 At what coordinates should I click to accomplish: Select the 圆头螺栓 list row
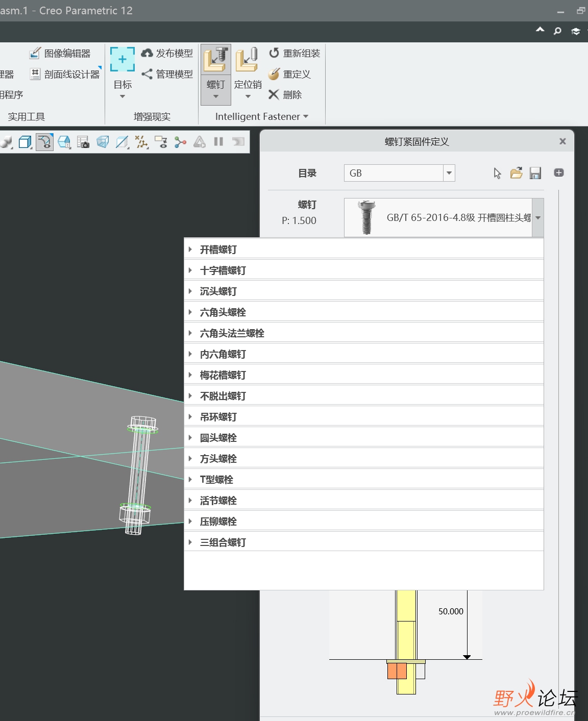(x=363, y=438)
